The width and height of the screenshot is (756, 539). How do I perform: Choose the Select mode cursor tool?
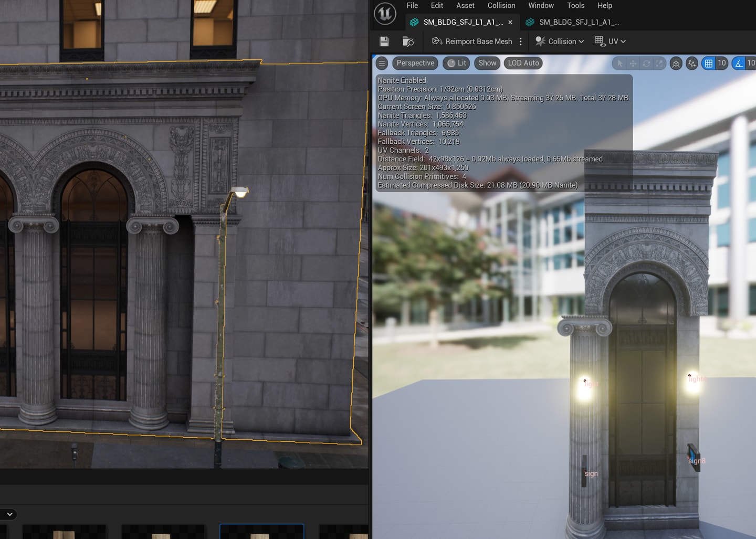coord(619,64)
